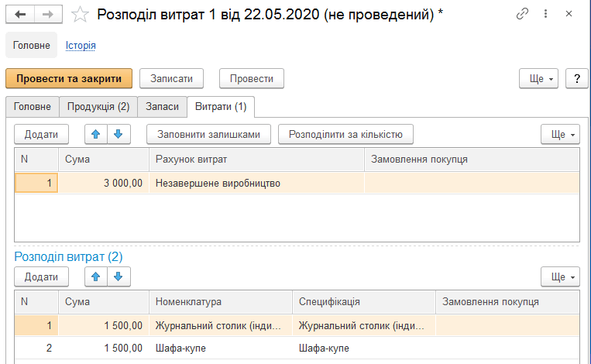Click Замовлення покупця header in lower table

(x=507, y=302)
